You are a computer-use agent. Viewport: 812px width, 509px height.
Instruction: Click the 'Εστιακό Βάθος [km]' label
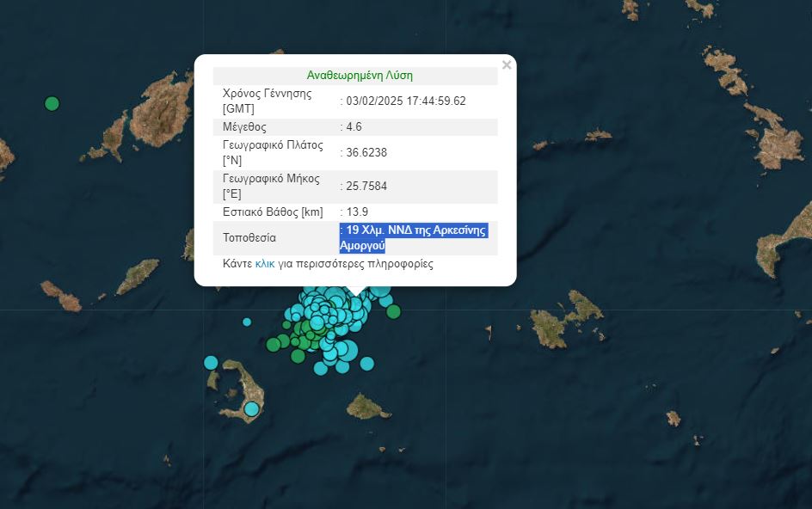(x=273, y=212)
